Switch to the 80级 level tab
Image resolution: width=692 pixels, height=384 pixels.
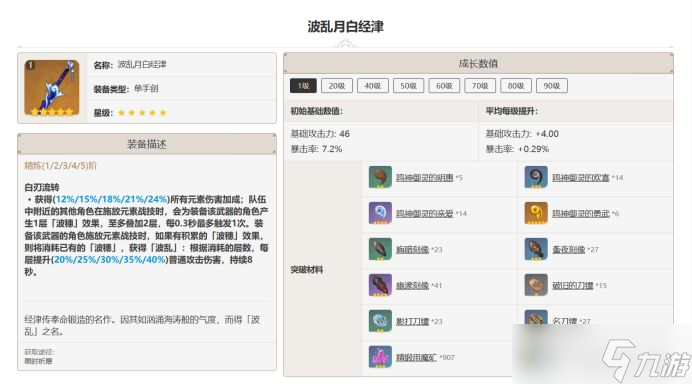pyautogui.click(x=515, y=86)
